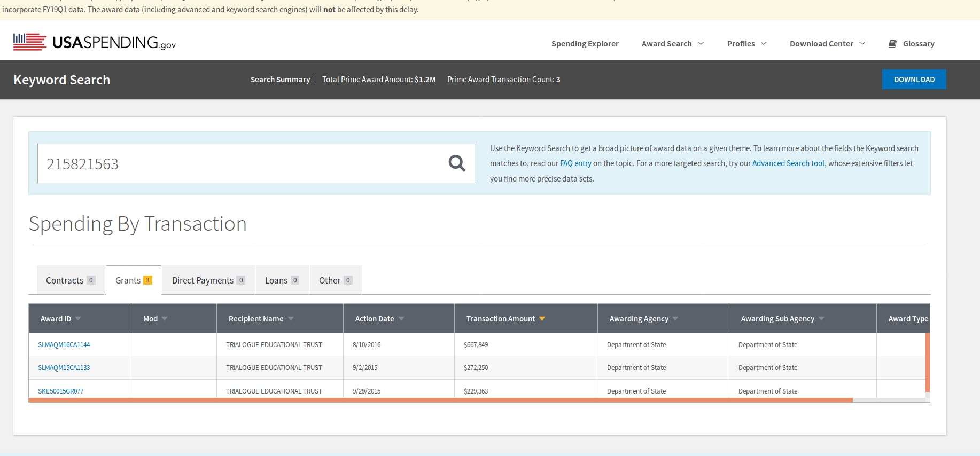Image resolution: width=980 pixels, height=456 pixels.
Task: Switch to the Other tab
Action: 336,280
